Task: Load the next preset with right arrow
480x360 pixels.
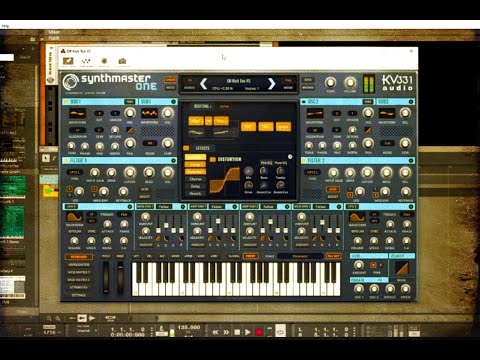Action: click(272, 84)
